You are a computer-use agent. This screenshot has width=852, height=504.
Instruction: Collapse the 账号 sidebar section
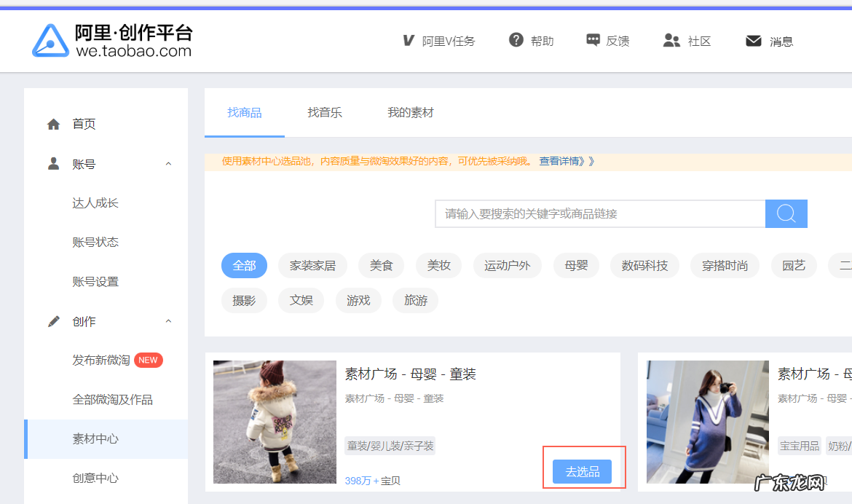[x=168, y=164]
